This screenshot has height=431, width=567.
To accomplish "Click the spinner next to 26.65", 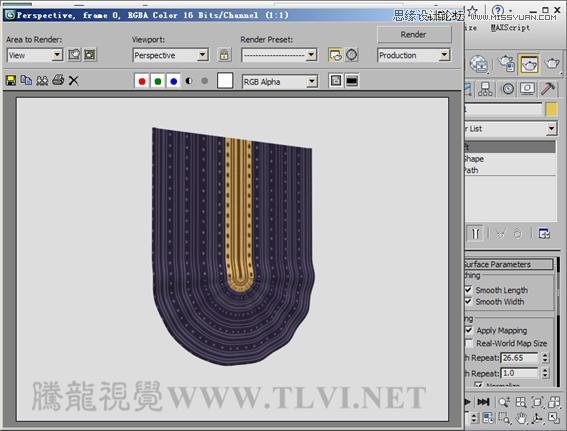I will coord(545,358).
